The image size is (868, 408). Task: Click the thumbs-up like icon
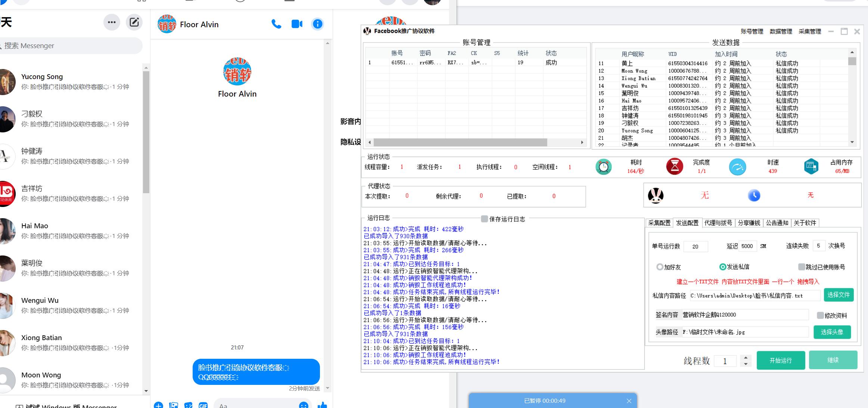322,405
